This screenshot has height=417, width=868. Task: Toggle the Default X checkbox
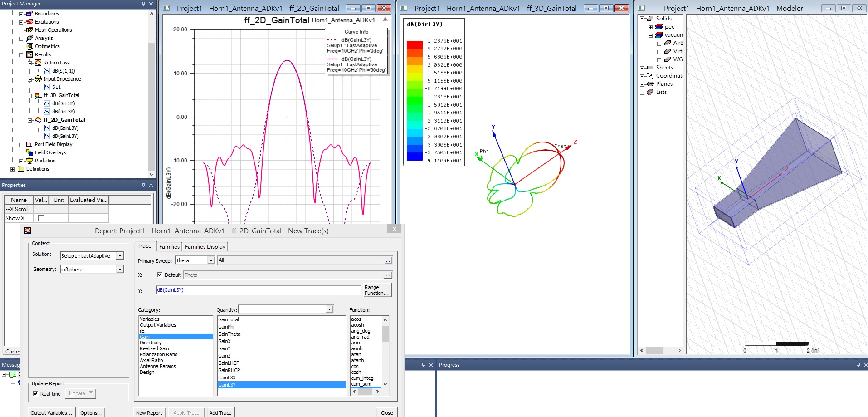click(x=160, y=275)
